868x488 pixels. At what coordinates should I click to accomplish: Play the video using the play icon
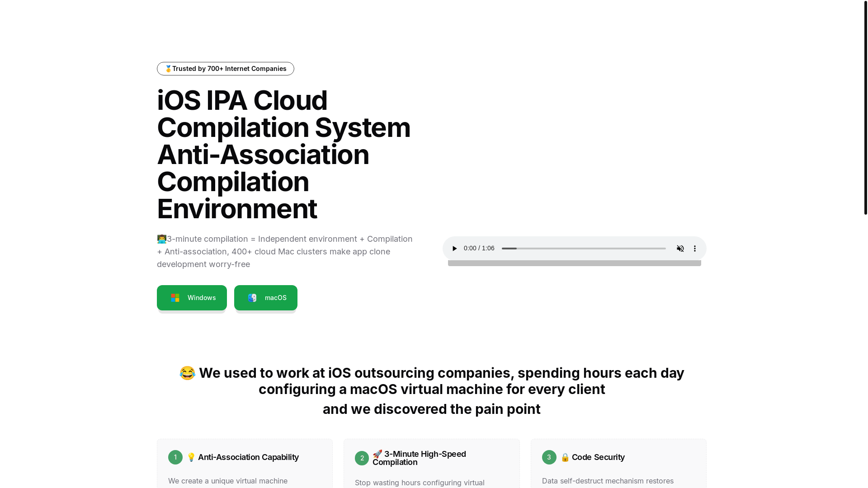click(454, 249)
